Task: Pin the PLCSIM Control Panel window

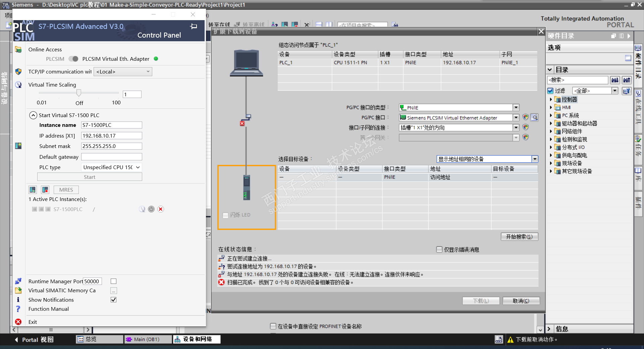Action: pos(194,26)
